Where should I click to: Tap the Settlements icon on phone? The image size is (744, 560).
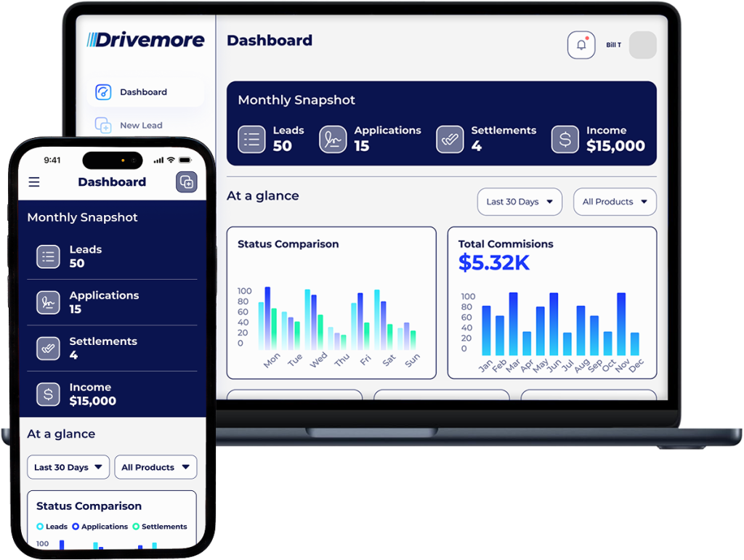[48, 349]
